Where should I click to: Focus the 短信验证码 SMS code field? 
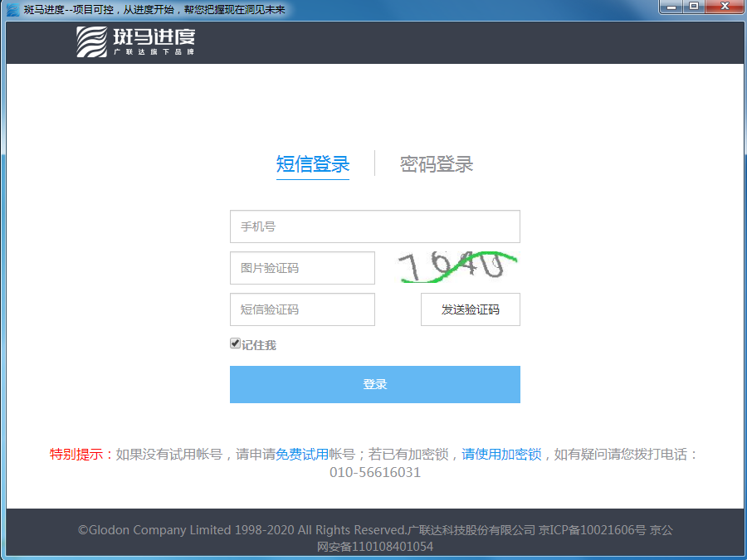pos(302,309)
